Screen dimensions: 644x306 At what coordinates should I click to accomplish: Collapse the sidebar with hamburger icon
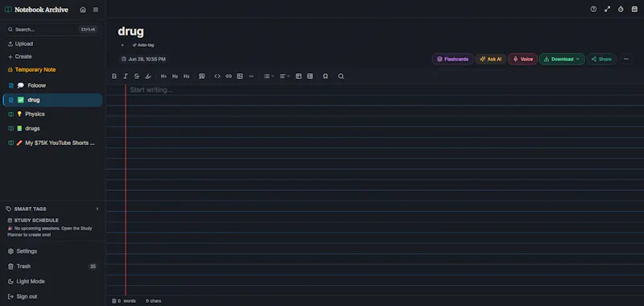(x=96, y=10)
